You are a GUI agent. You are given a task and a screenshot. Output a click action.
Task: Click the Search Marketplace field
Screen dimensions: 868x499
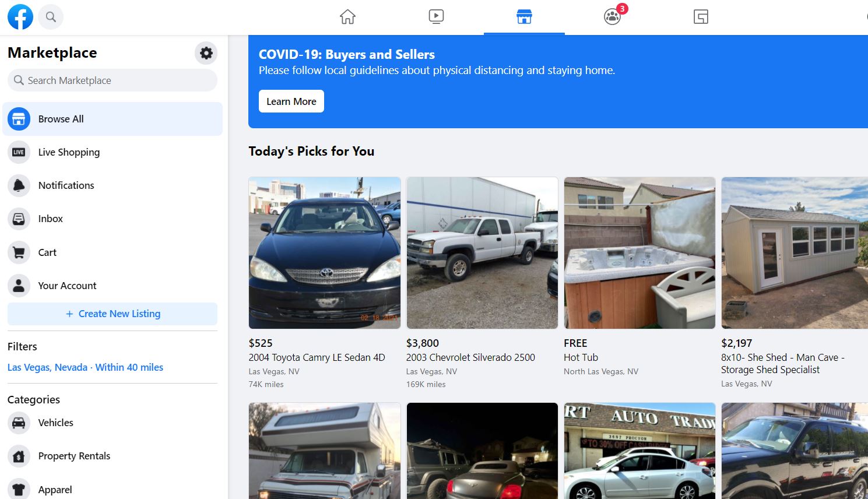click(113, 80)
